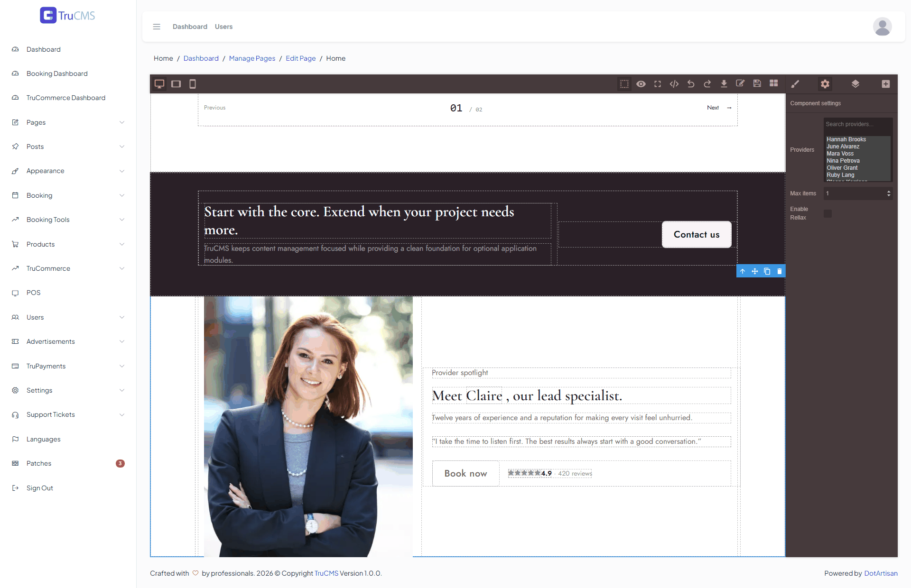This screenshot has height=588, width=911.
Task: Click Dashboard link in top navbar
Action: pyautogui.click(x=190, y=27)
